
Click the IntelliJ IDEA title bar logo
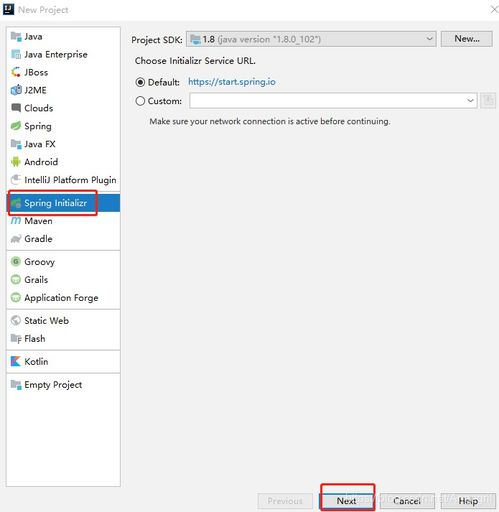8,9
